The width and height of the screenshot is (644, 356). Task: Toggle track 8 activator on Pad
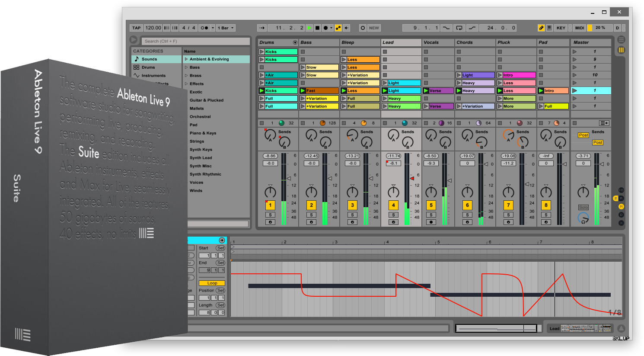click(546, 205)
